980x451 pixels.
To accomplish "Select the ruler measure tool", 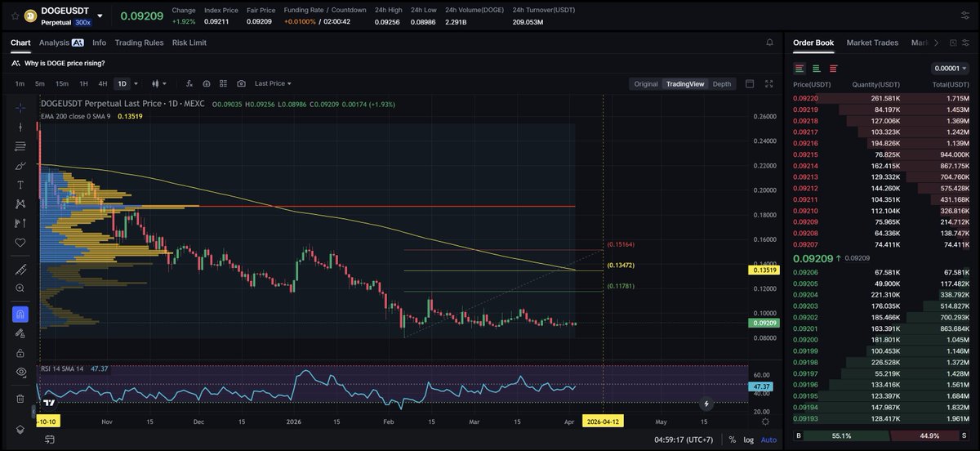I will pos(20,270).
